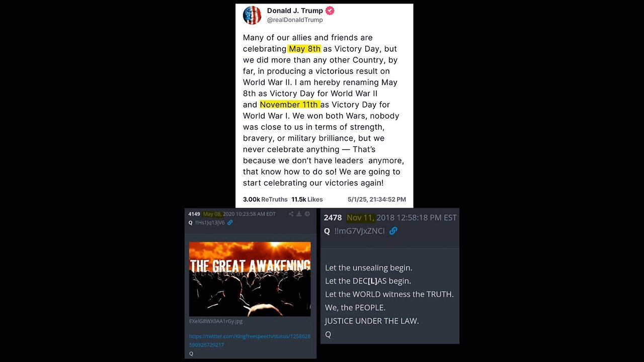Click the Donald J. Trump profile avatar
644x362 pixels.
tap(252, 15)
